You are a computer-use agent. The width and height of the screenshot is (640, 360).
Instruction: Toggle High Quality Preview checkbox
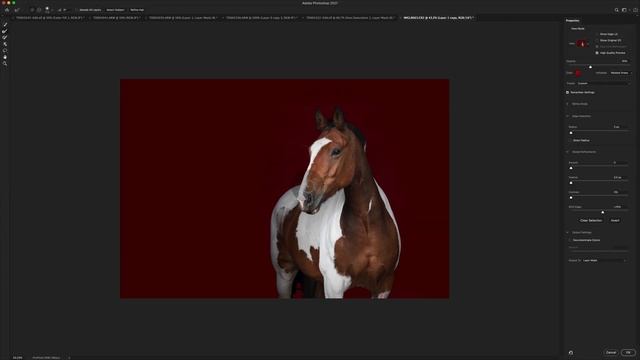(x=597, y=53)
